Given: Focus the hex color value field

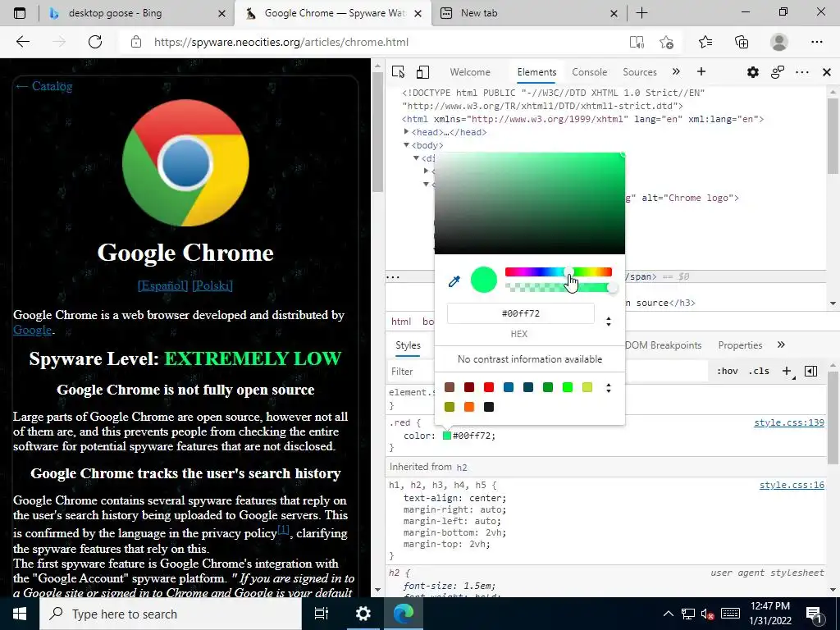Looking at the screenshot, I should (x=521, y=313).
